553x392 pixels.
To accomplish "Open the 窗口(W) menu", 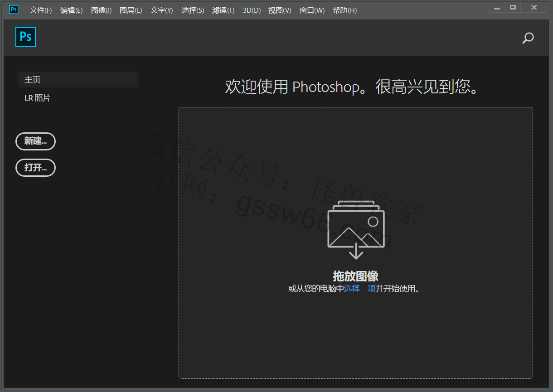I will [312, 10].
